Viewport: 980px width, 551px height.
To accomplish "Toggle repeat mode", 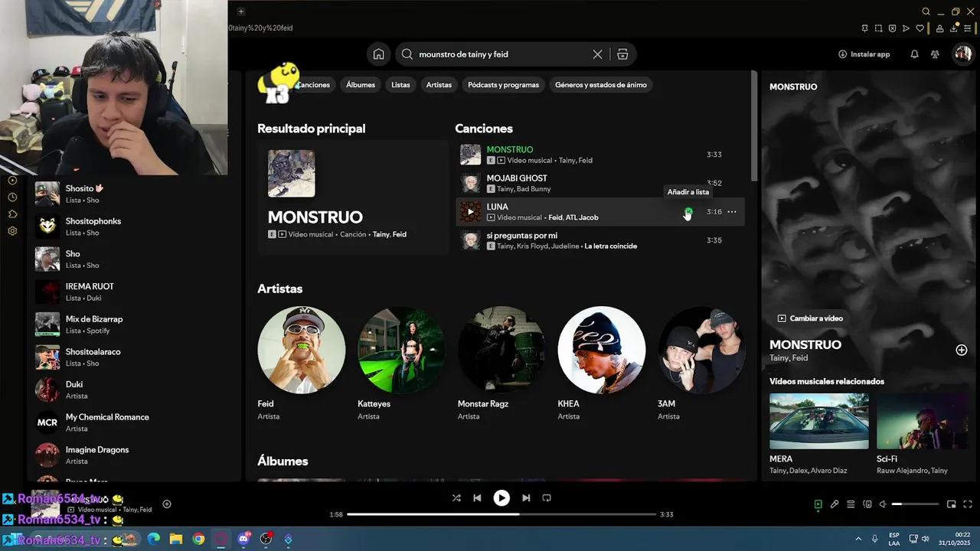I will pyautogui.click(x=547, y=497).
